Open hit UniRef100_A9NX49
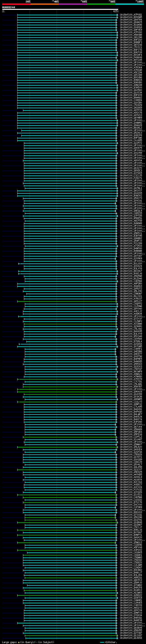The height and width of the screenshot is (644, 146). (x=131, y=85)
